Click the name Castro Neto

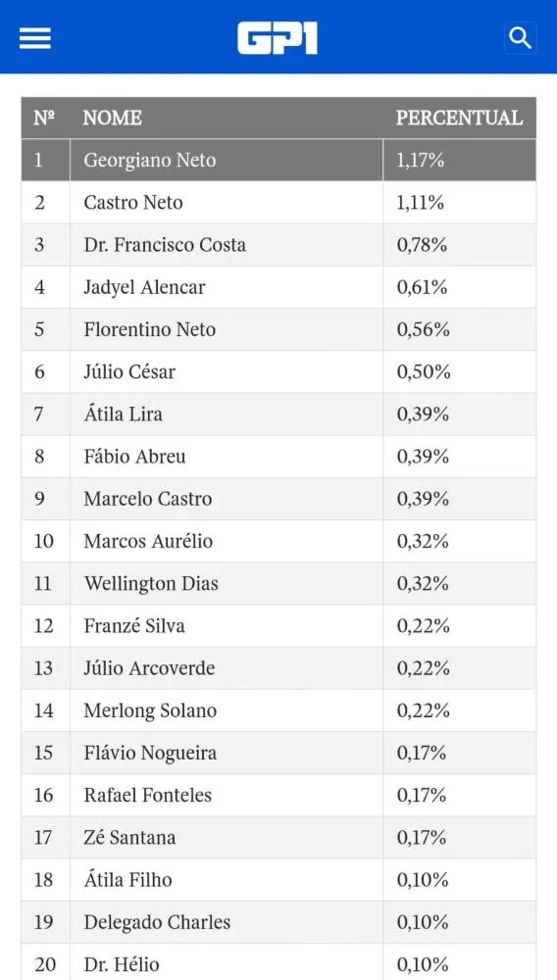tap(133, 203)
